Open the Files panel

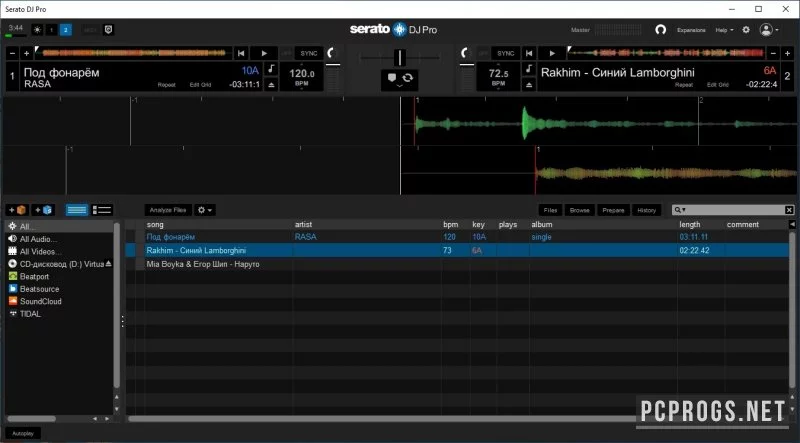(x=550, y=210)
